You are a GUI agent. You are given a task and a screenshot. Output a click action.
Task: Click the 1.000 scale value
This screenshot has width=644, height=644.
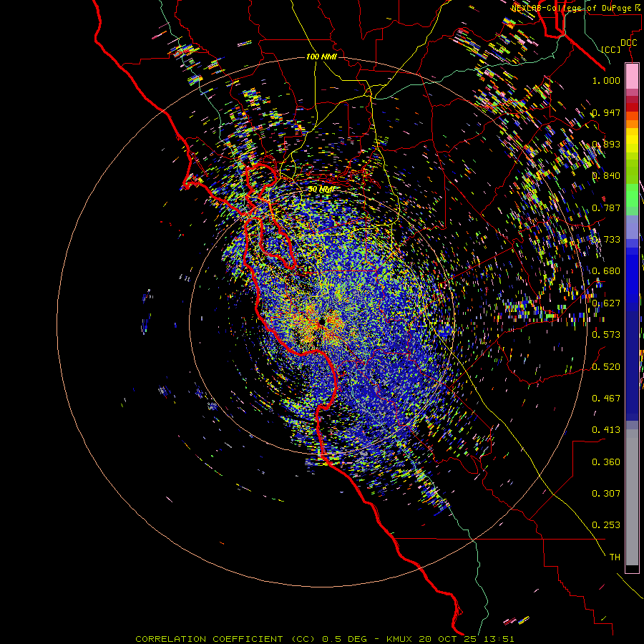pos(606,80)
